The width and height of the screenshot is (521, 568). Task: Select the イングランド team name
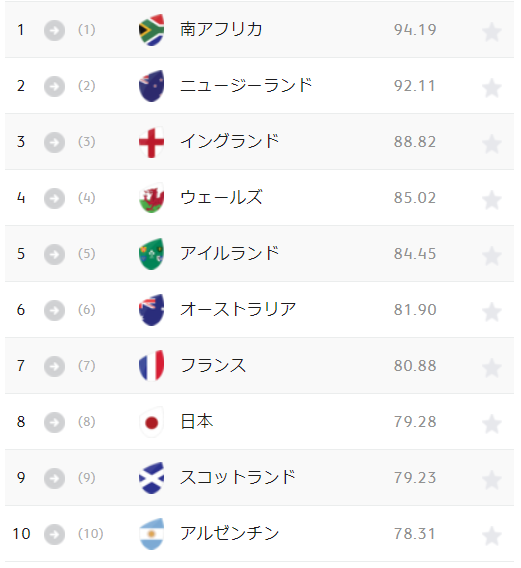tap(229, 142)
